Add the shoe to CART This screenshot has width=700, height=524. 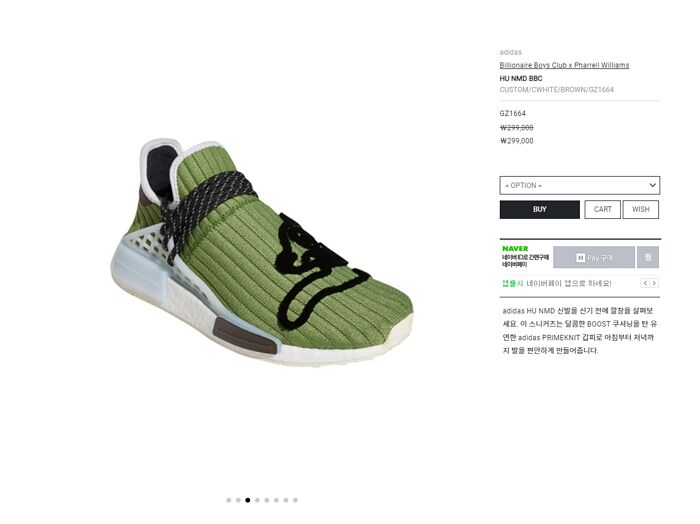[x=602, y=209]
